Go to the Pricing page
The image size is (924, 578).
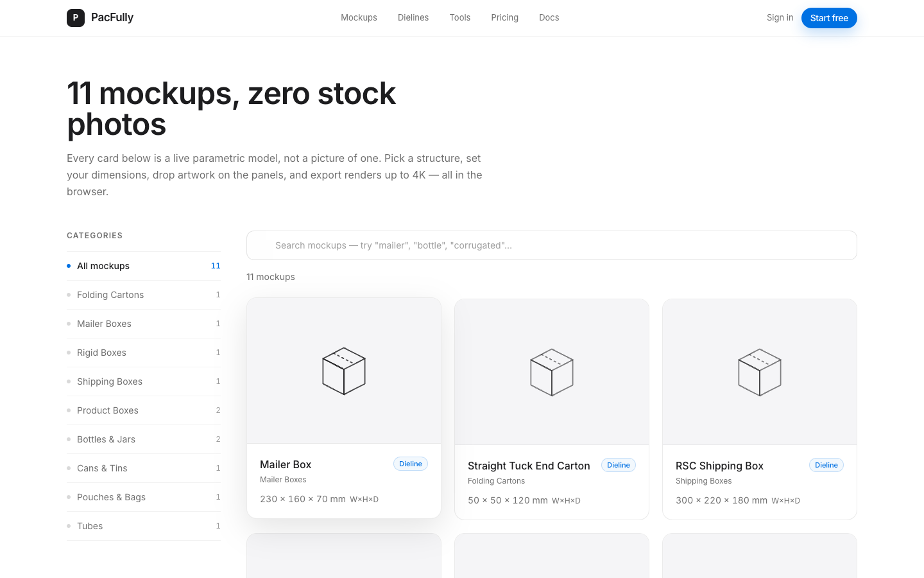click(x=505, y=18)
